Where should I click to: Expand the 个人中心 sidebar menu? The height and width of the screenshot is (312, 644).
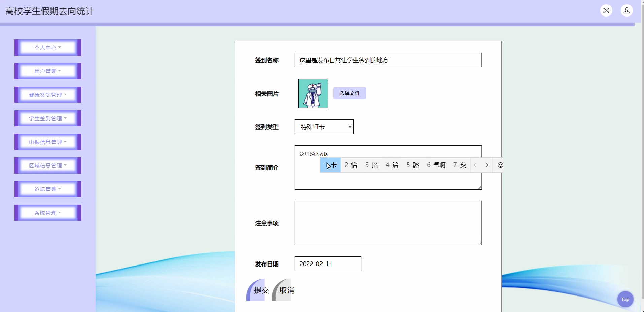[48, 48]
